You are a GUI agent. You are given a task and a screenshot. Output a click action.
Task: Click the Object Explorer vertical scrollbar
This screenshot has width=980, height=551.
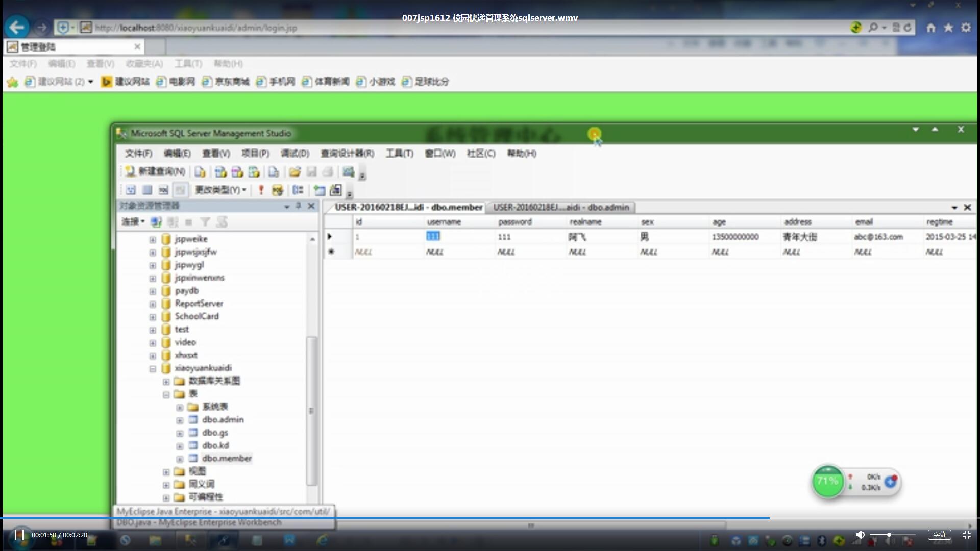coord(312,411)
